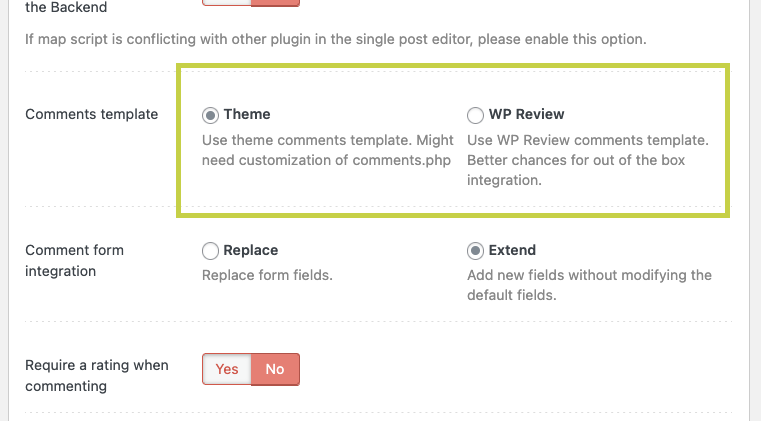Click the "Comment form integration" setting label
Screen dimensions: 761x421
tap(74, 260)
